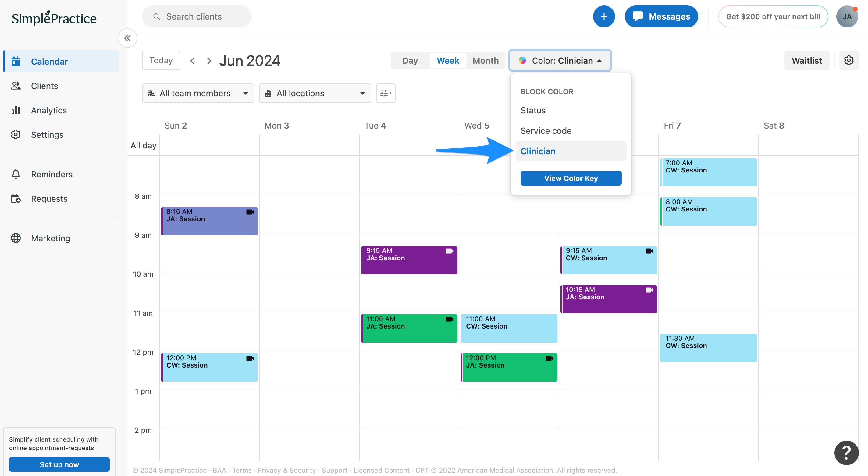Click the video icon on the 9:15 AM CW session
This screenshot has width=868, height=476.
point(649,251)
